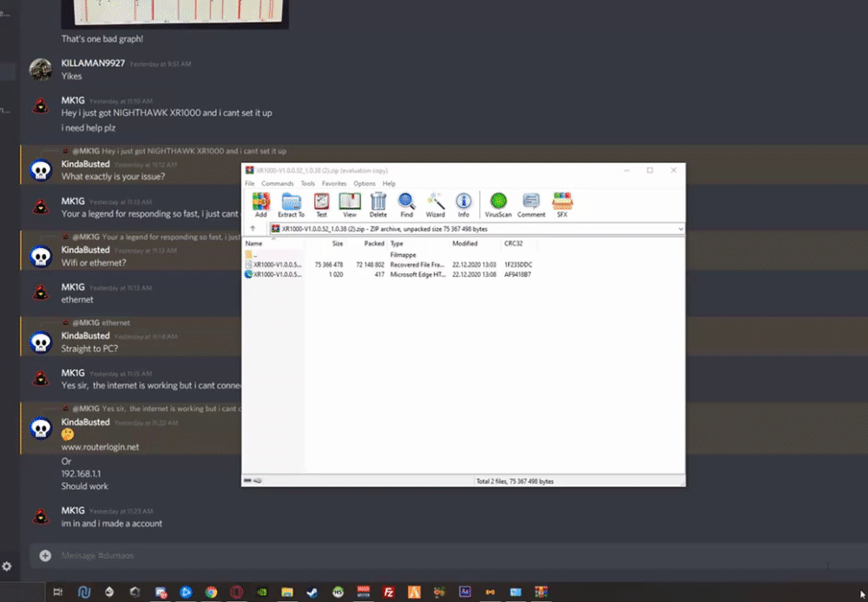Click the drive icon in WinRAR status bar
The height and width of the screenshot is (602, 868).
tap(248, 481)
